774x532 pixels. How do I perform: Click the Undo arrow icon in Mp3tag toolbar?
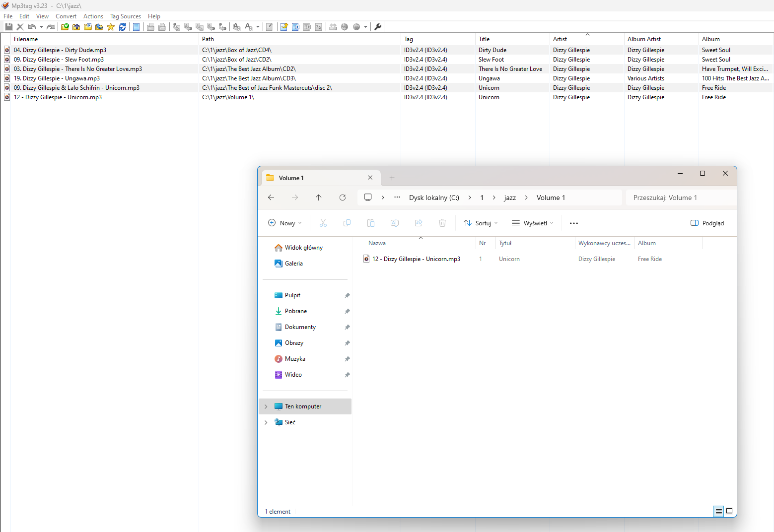point(32,27)
